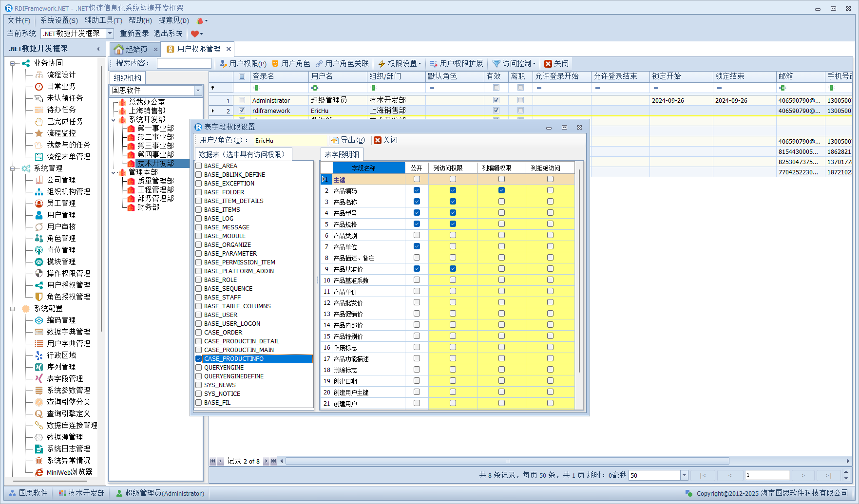Open 表字段管理 in the sidebar
The height and width of the screenshot is (504, 859).
click(64, 378)
